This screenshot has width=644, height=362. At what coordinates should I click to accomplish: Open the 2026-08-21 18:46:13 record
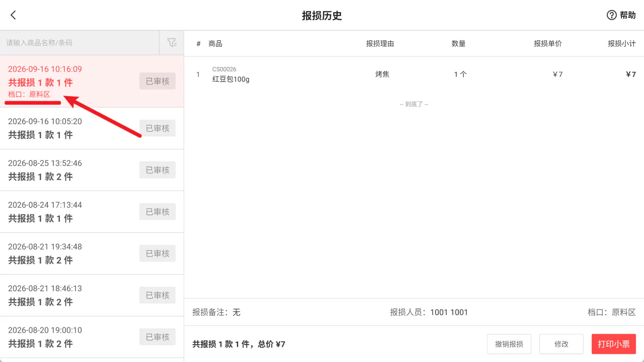92,295
